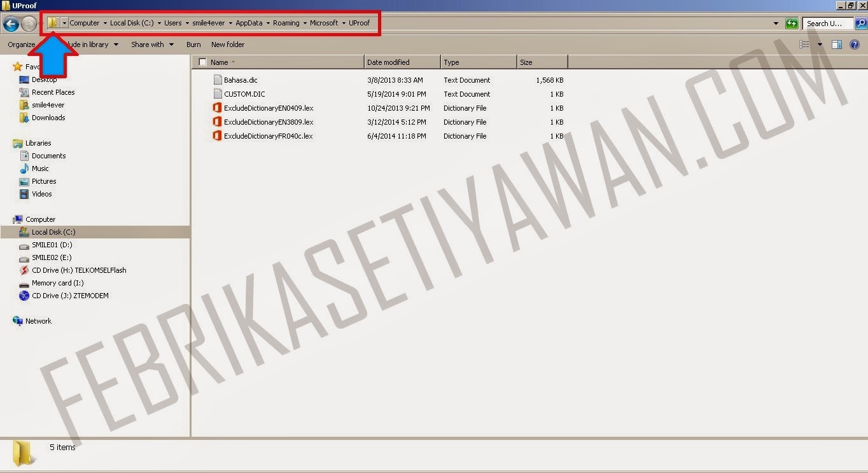868x473 pixels.
Task: Open Videos library
Action: [x=42, y=194]
